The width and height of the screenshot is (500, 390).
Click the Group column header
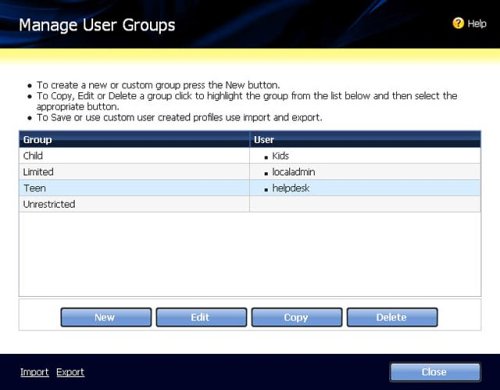(134, 139)
